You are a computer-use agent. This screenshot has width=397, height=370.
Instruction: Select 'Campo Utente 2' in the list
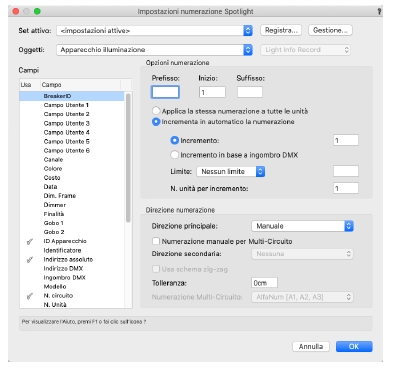[72, 114]
